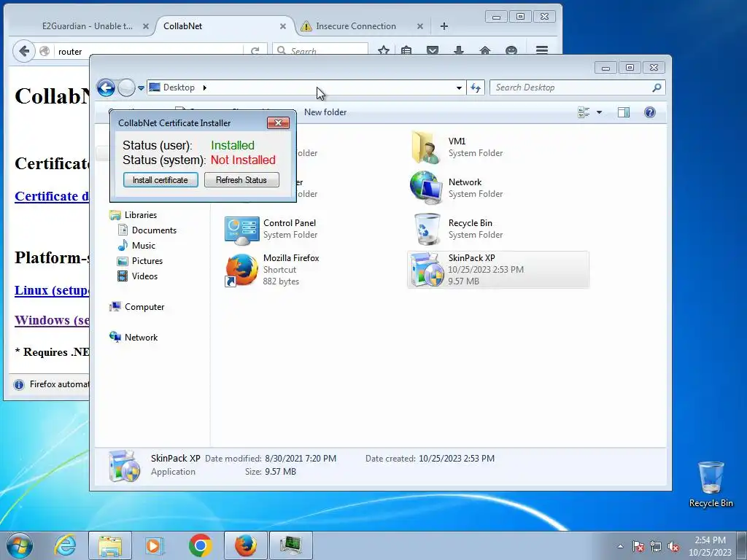
Task: Click the Search Desktop field
Action: 572,87
